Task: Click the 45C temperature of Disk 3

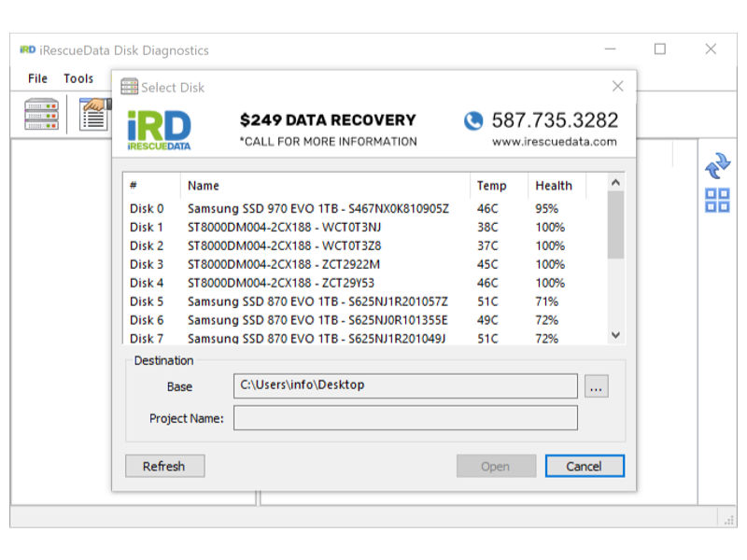Action: (487, 264)
